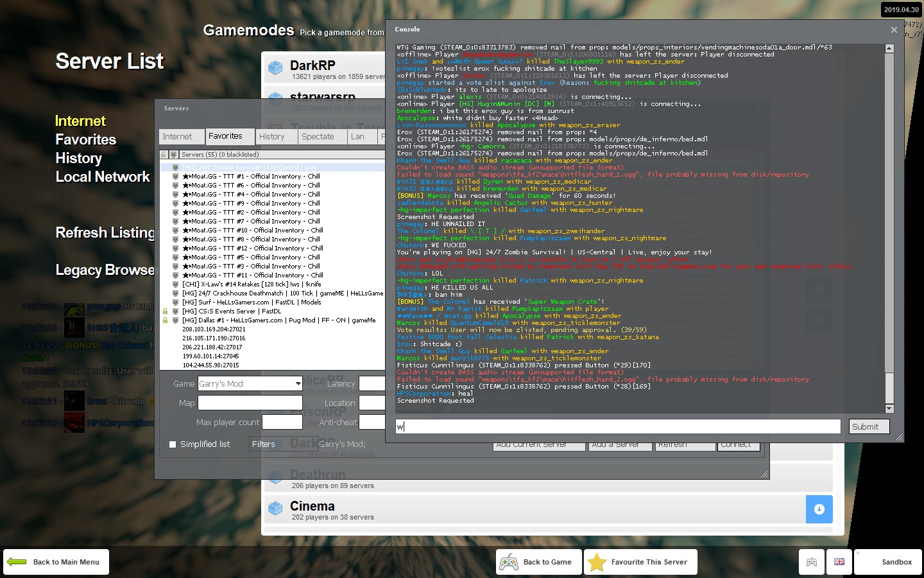The image size is (924, 578).
Task: Click the shield icon beside Moat.GG TTT #10
Action: click(175, 231)
